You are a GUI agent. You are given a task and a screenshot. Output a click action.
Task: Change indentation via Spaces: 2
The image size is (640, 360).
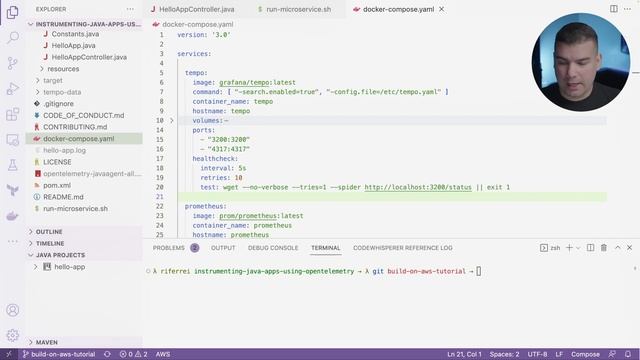[504, 354]
